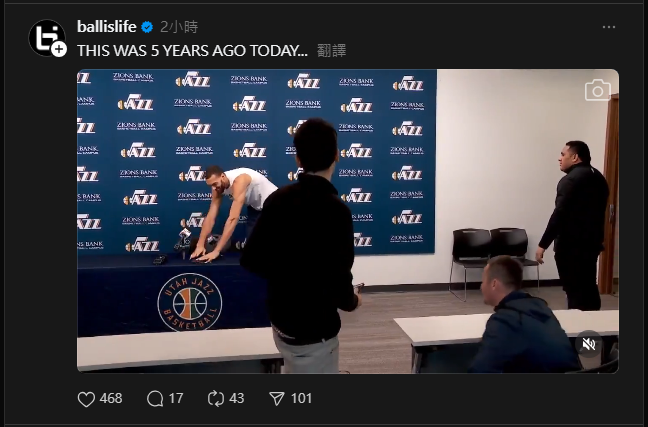Click the 468 likes count
648x427 pixels.
tap(111, 398)
